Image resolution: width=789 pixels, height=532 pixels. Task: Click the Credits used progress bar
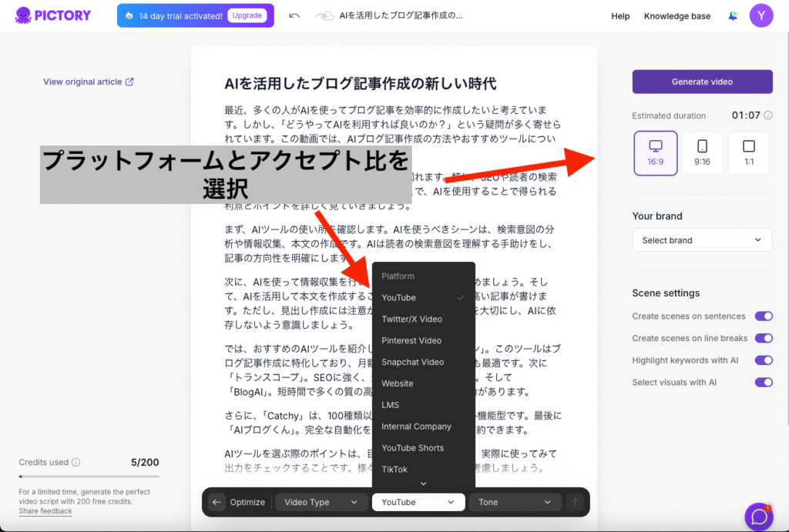(x=89, y=477)
